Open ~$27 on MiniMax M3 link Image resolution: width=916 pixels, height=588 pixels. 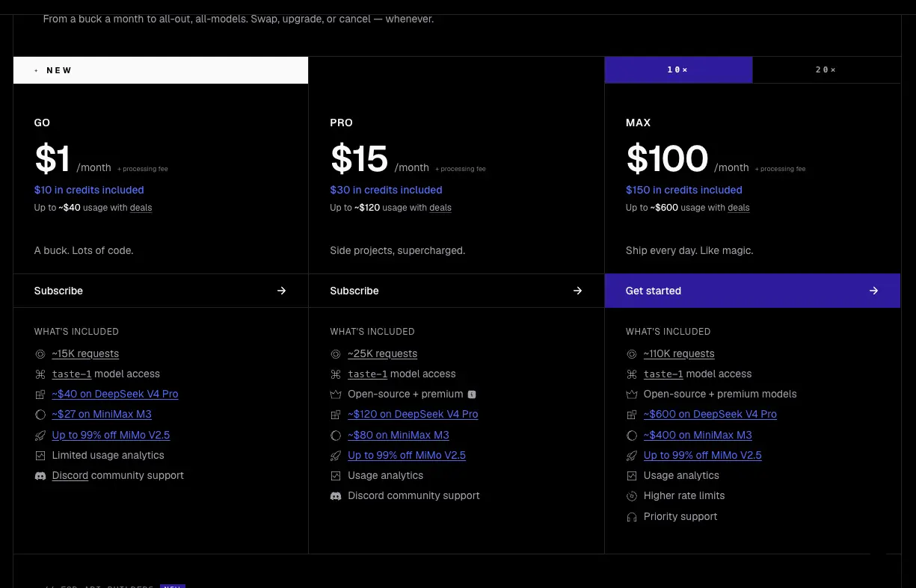[102, 414]
